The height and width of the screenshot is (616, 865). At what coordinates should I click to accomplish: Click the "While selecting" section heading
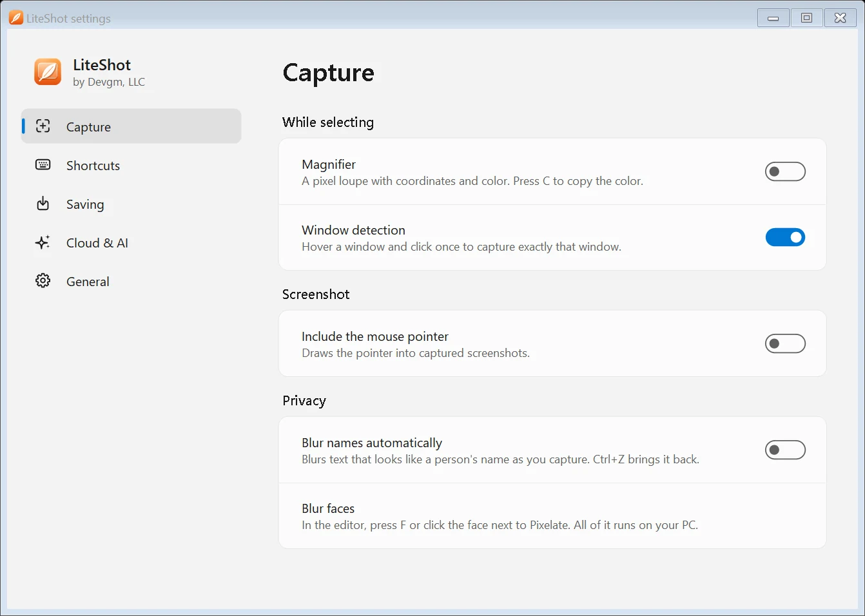(328, 122)
